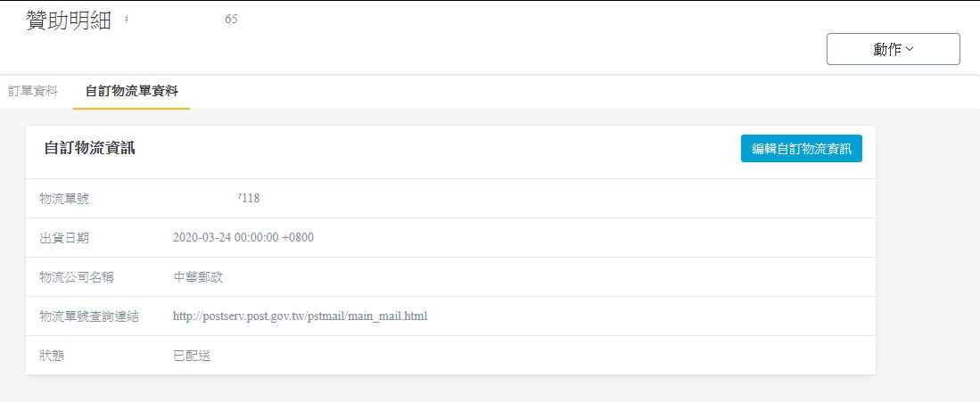This screenshot has width=980, height=402.
Task: Open the 動作 dropdown menu
Action: [x=894, y=49]
